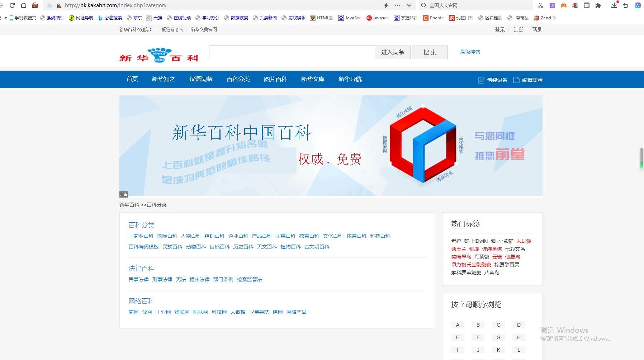Open the 检察监督法 link
The width and height of the screenshot is (644, 360).
point(249,279)
